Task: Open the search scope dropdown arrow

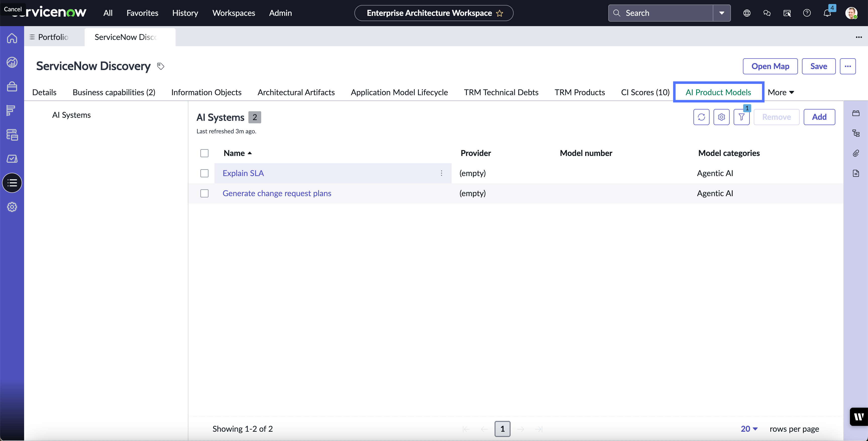Action: [721, 13]
